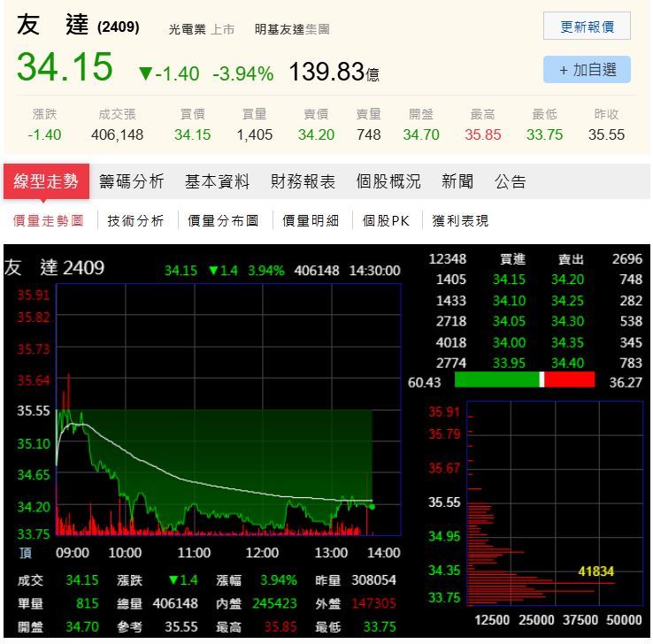Click the 34.10 bid price row
653x644 pixels.
(509, 301)
